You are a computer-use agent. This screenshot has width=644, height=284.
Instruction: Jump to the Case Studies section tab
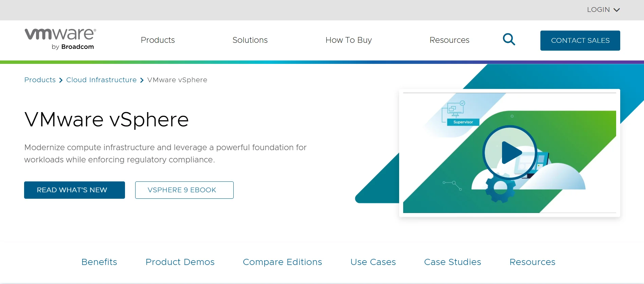pyautogui.click(x=452, y=262)
